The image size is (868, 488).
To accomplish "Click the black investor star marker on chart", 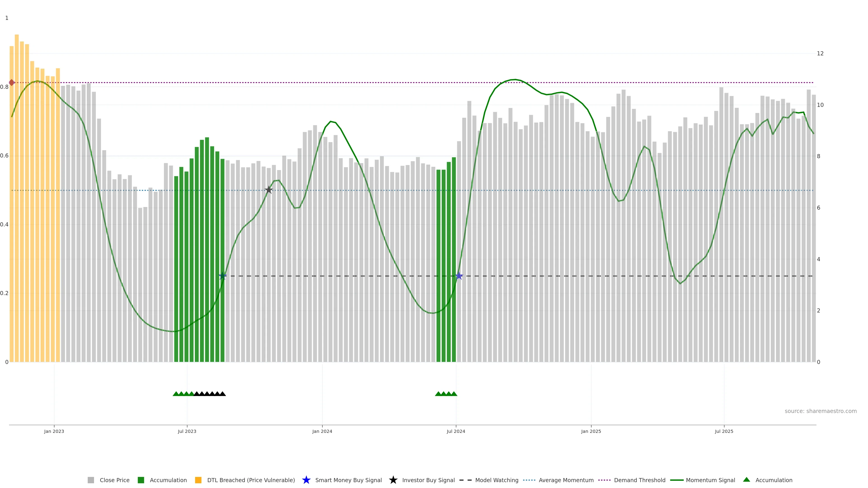I will [x=269, y=190].
